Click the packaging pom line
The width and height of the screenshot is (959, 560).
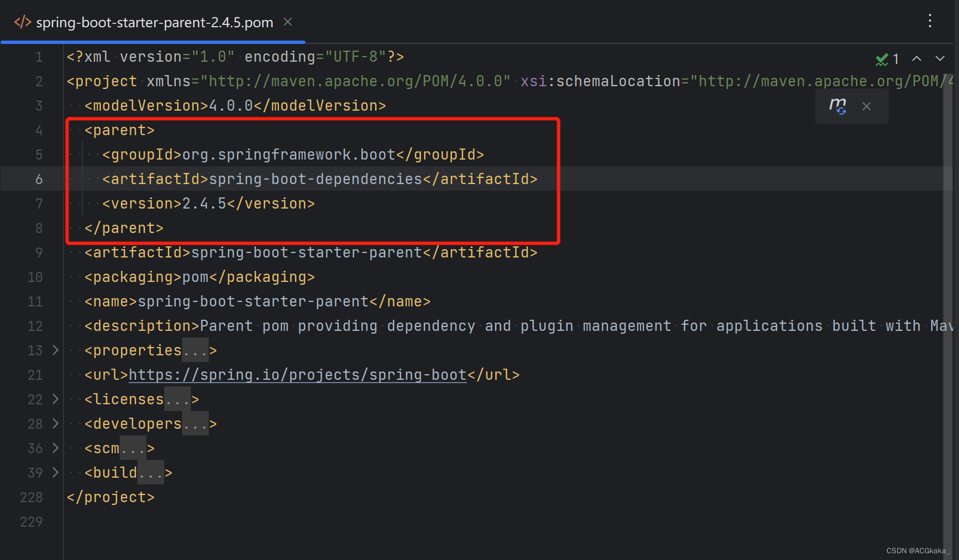point(200,277)
